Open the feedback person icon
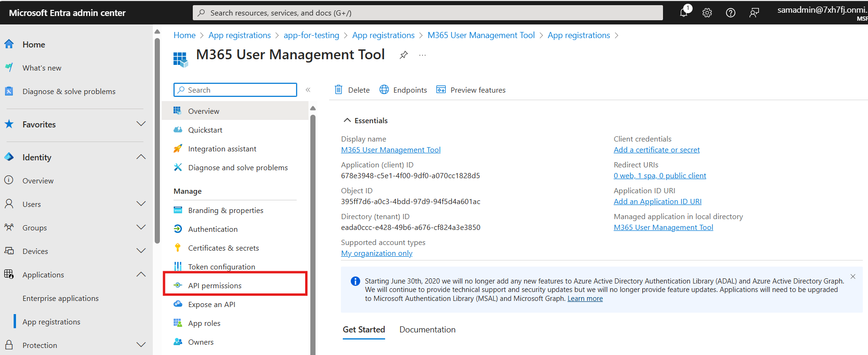This screenshot has height=355, width=868. tap(754, 13)
